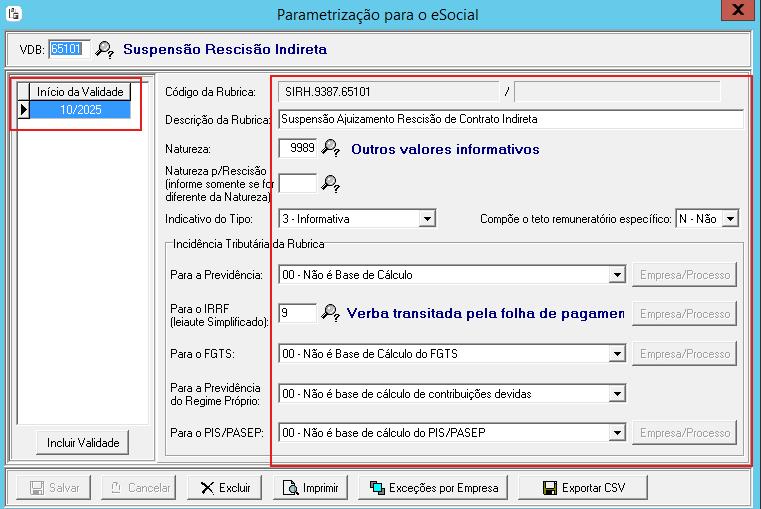Image resolution: width=761 pixels, height=509 pixels.
Task: Click the row selector arrow beside 10/2025
Action: coord(23,110)
